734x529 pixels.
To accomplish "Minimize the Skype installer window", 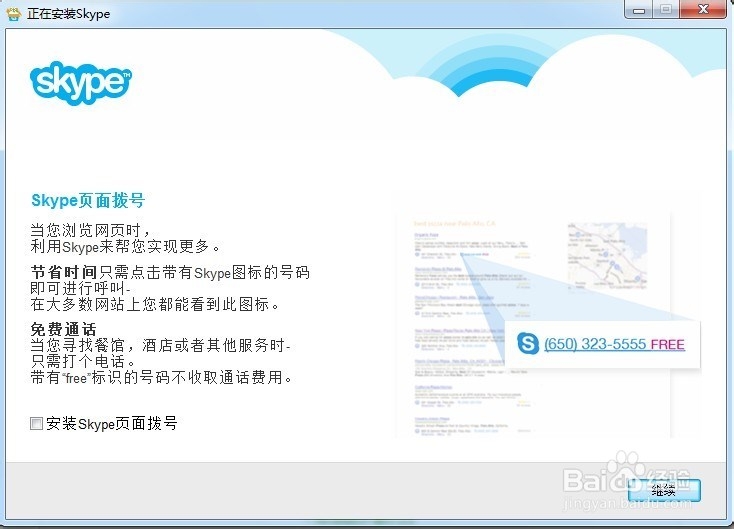I will pos(639,10).
